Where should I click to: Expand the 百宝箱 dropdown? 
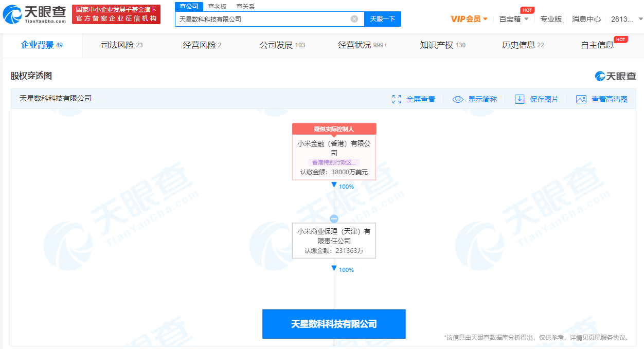513,19
